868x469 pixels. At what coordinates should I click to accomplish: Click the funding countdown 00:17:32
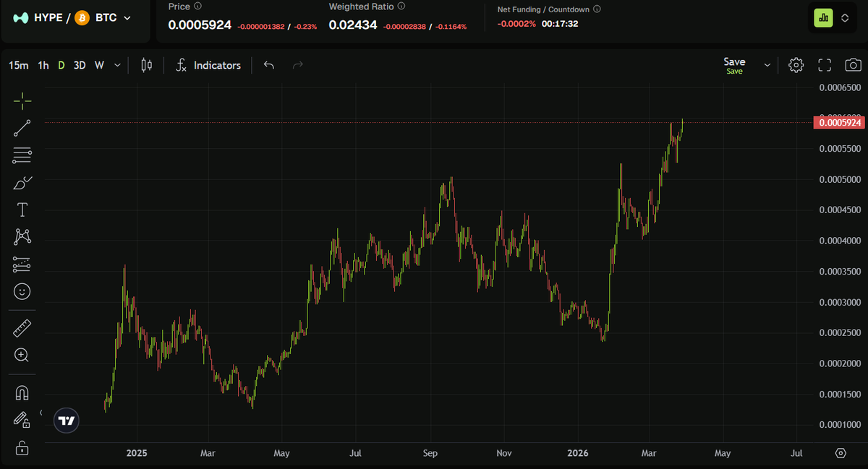(x=560, y=24)
